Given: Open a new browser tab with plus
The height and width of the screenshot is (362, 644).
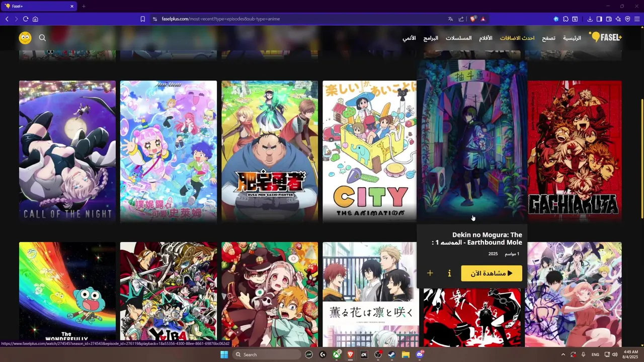Looking at the screenshot, I should tap(84, 7).
